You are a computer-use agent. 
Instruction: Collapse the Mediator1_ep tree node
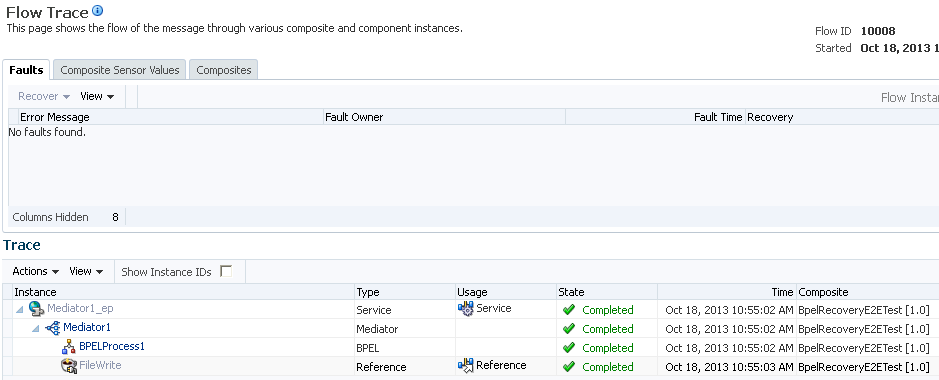(x=20, y=309)
